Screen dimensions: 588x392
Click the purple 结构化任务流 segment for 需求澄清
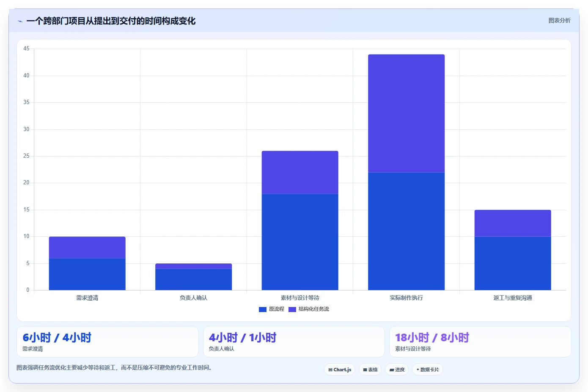[x=87, y=247]
